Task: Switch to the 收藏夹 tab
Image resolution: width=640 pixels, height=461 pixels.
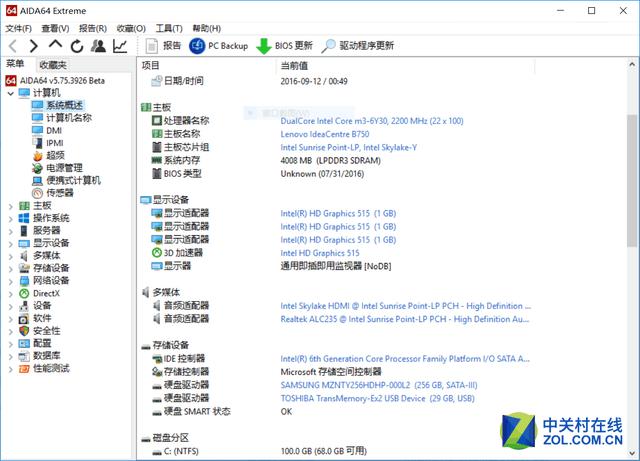Action: click(53, 65)
